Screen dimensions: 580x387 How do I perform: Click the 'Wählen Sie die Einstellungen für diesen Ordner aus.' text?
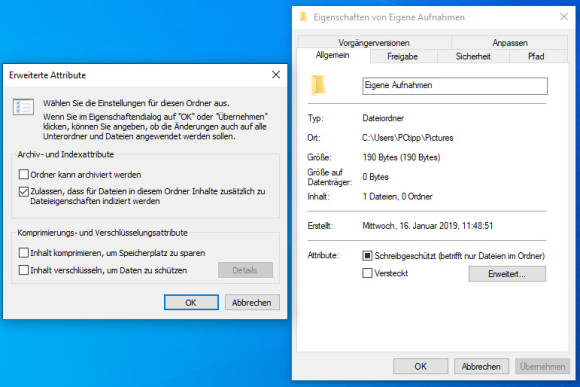136,103
